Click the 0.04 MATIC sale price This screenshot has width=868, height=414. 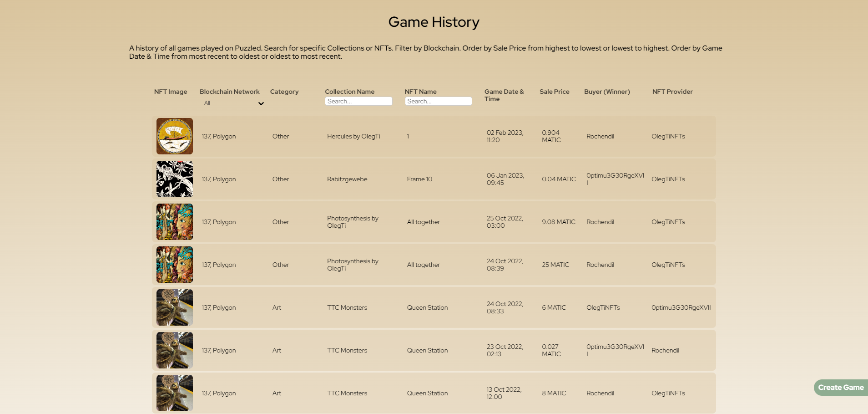pos(559,179)
